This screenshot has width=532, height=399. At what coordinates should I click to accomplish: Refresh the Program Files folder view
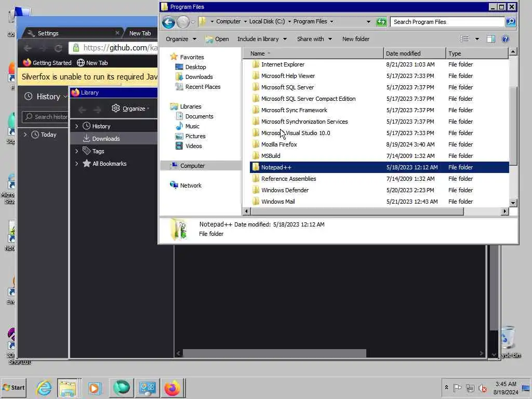[x=381, y=22]
